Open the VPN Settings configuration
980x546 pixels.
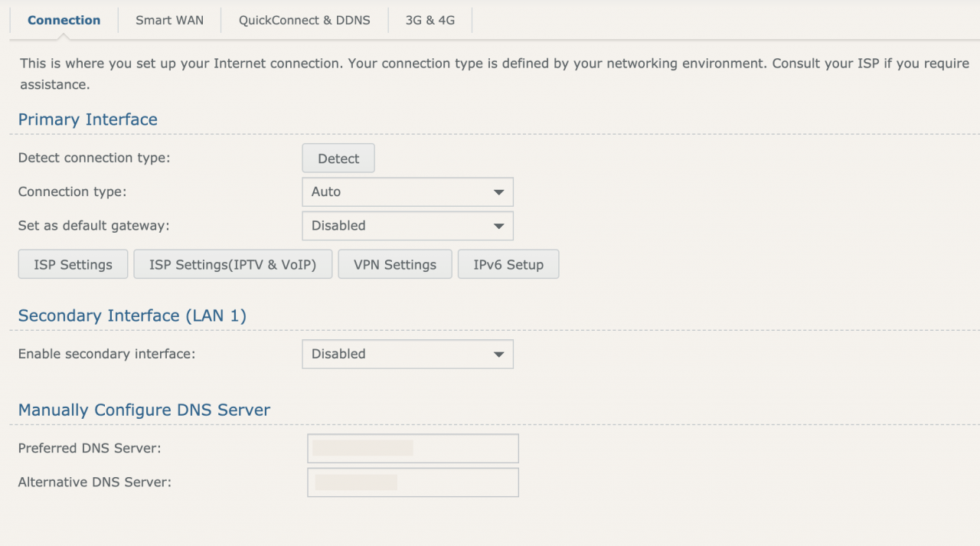point(394,263)
